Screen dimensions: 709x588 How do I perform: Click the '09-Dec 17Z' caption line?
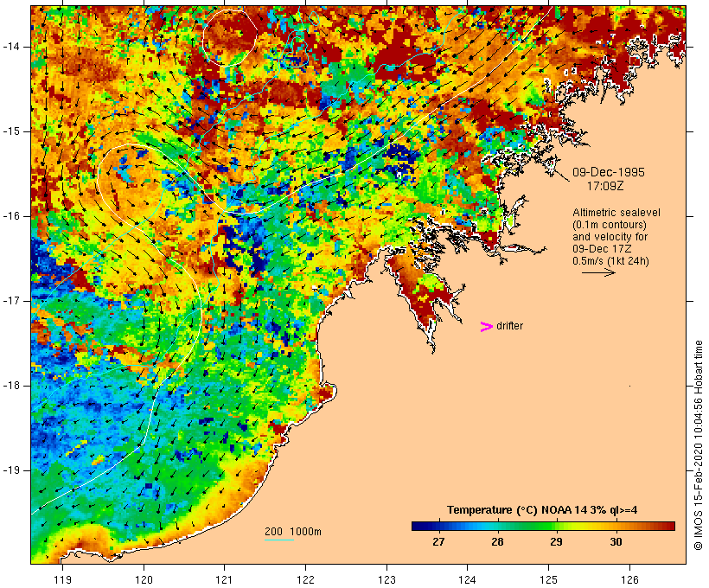pos(602,249)
